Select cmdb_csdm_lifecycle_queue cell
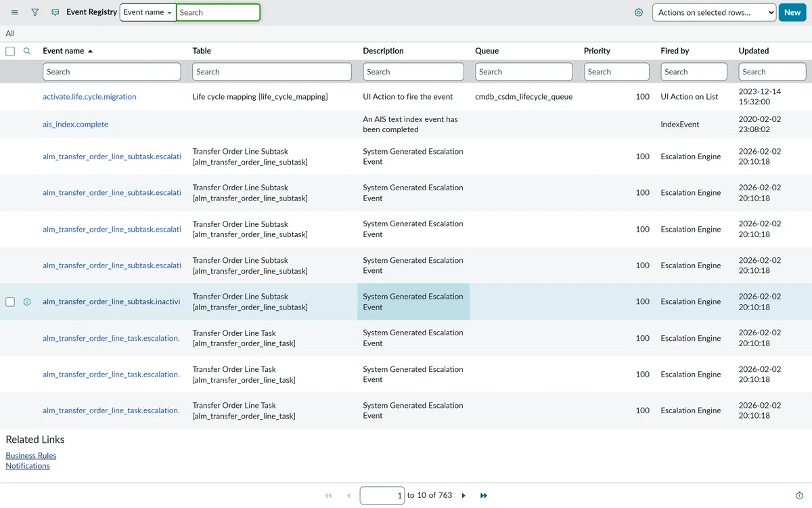This screenshot has width=812, height=508. tap(524, 97)
